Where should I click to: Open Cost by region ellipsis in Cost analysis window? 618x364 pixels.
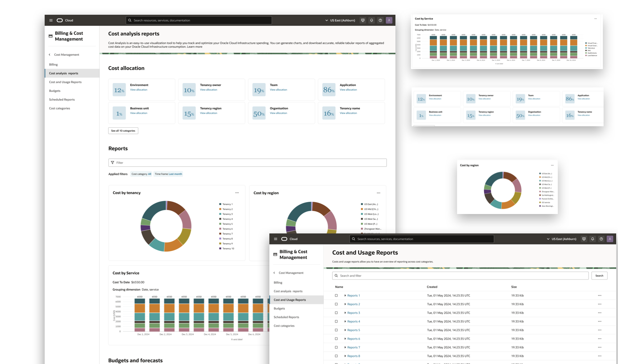378,193
